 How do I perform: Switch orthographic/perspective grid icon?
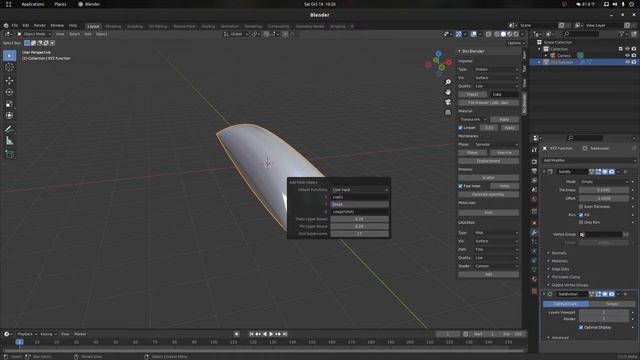tap(448, 112)
